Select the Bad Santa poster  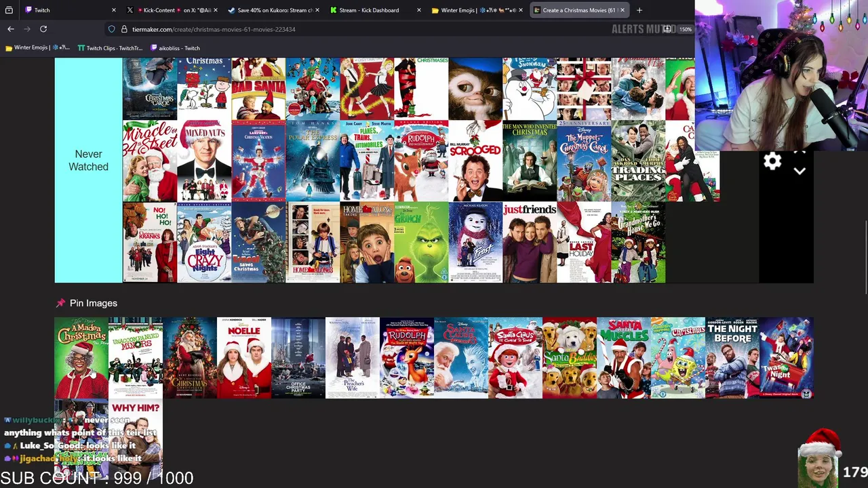point(258,89)
